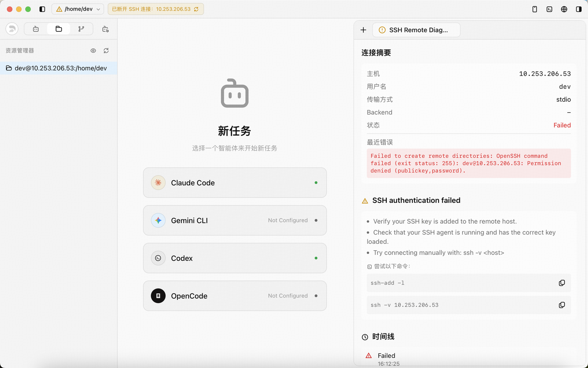Start a new task with Claude Code
588x368 pixels.
coord(235,183)
